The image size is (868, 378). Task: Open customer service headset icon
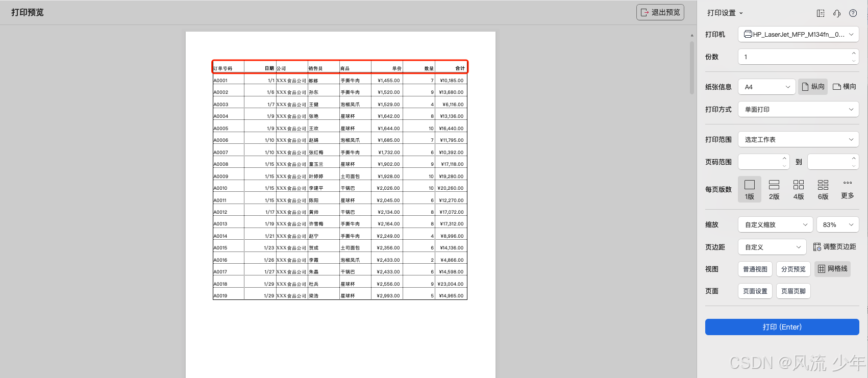(x=837, y=13)
